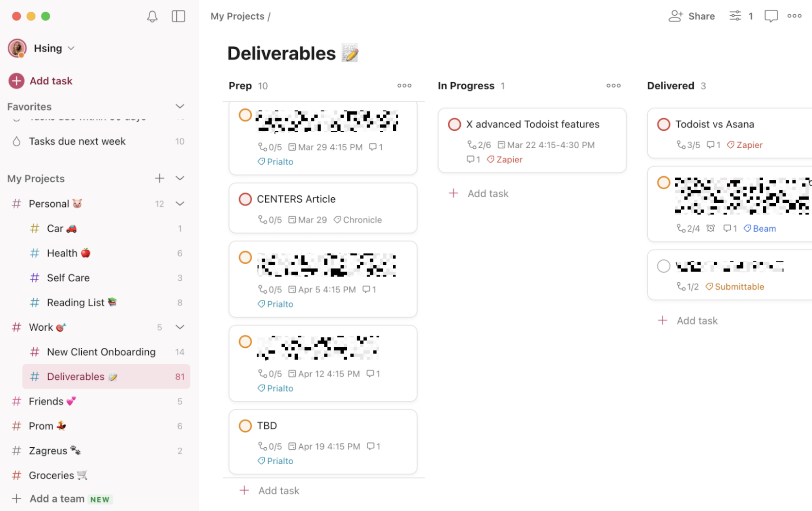812x511 pixels.
Task: Open the view filter sliders icon
Action: 735,16
